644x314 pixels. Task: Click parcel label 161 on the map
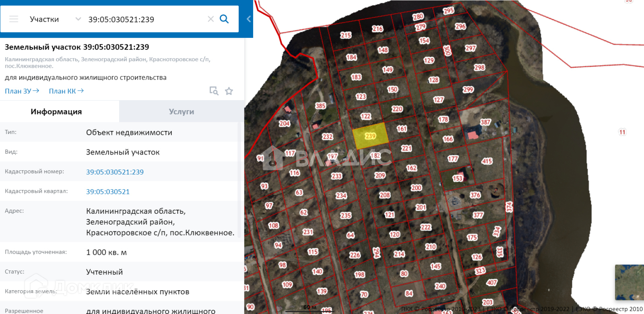[402, 129]
